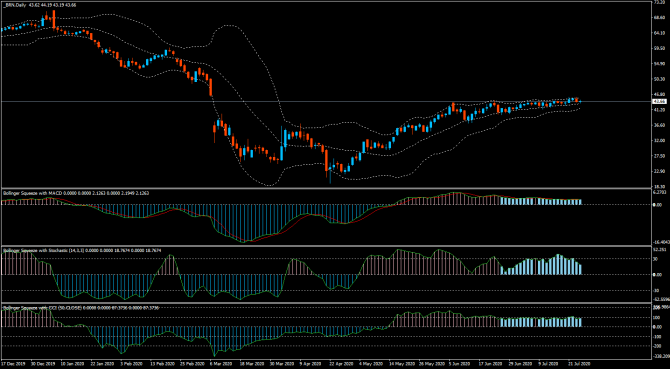Image resolution: width=670 pixels, height=369 pixels.
Task: Click divider between Stochastic and CCI panes
Action: pyautogui.click(x=325, y=303)
